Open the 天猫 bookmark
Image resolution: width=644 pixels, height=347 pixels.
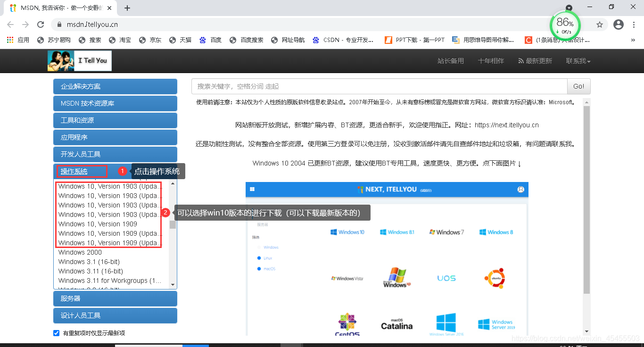coord(180,40)
